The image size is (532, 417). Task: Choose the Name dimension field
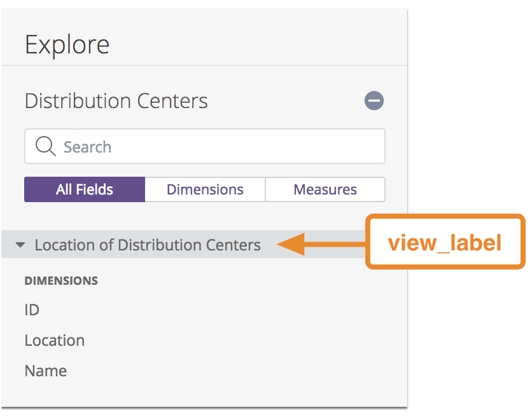click(x=46, y=371)
